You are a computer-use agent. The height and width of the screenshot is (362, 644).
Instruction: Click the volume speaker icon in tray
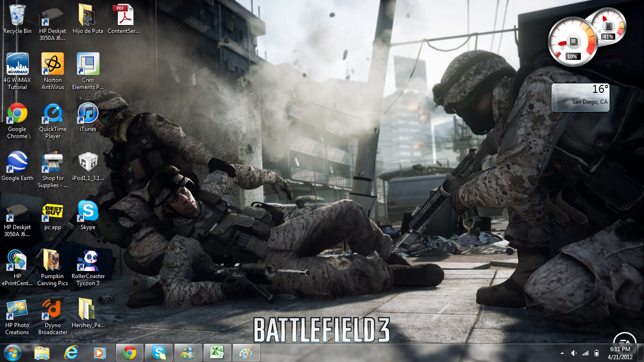pyautogui.click(x=574, y=353)
